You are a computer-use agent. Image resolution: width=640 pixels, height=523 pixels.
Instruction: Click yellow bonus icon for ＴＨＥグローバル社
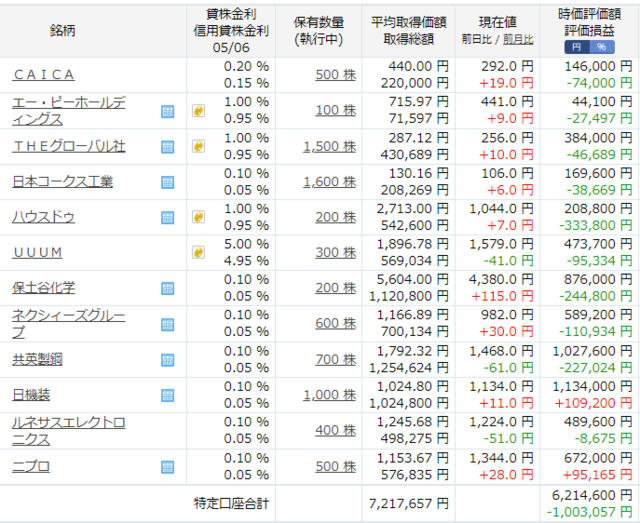click(198, 146)
